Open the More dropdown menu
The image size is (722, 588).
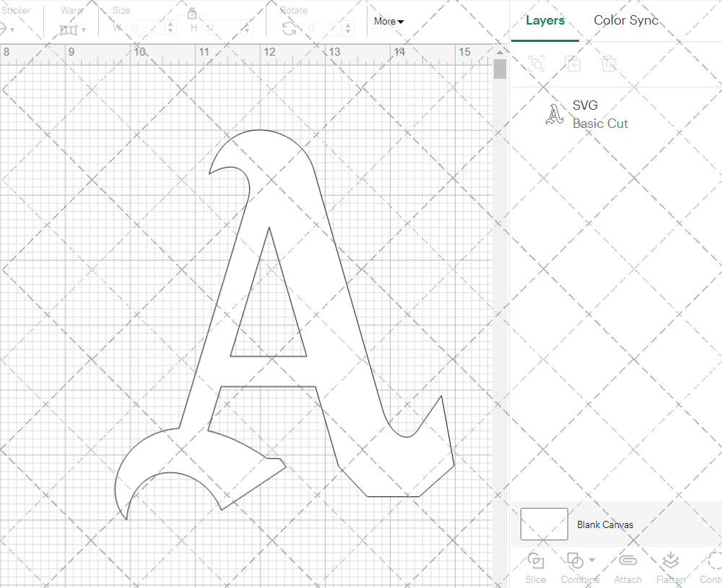(388, 22)
